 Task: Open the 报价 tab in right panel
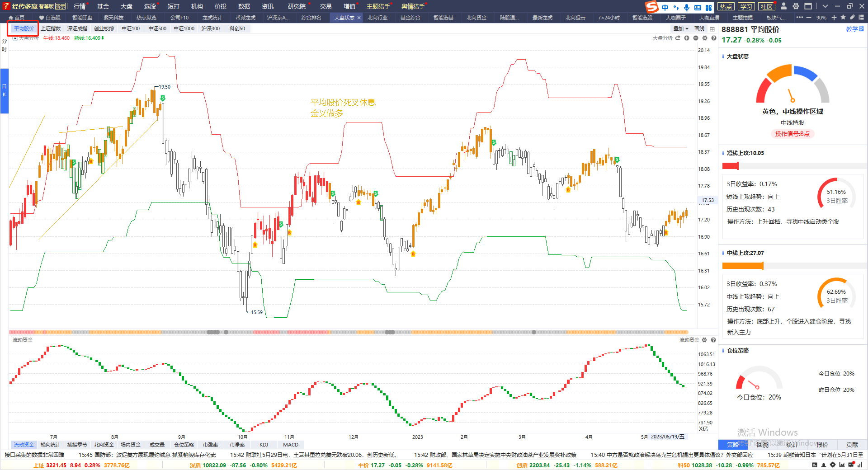click(x=822, y=445)
